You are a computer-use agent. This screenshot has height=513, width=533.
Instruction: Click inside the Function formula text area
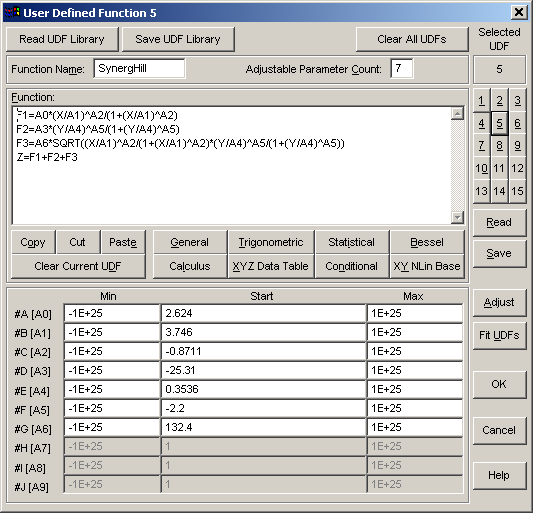pos(231,166)
